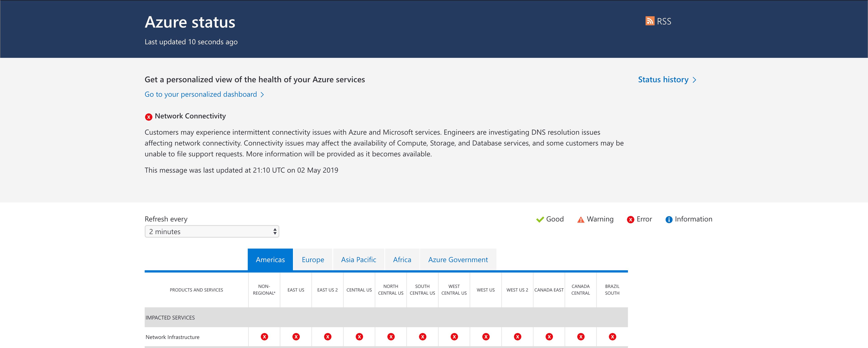The image size is (868, 348).
Task: Open the Refresh every dropdown
Action: [212, 231]
